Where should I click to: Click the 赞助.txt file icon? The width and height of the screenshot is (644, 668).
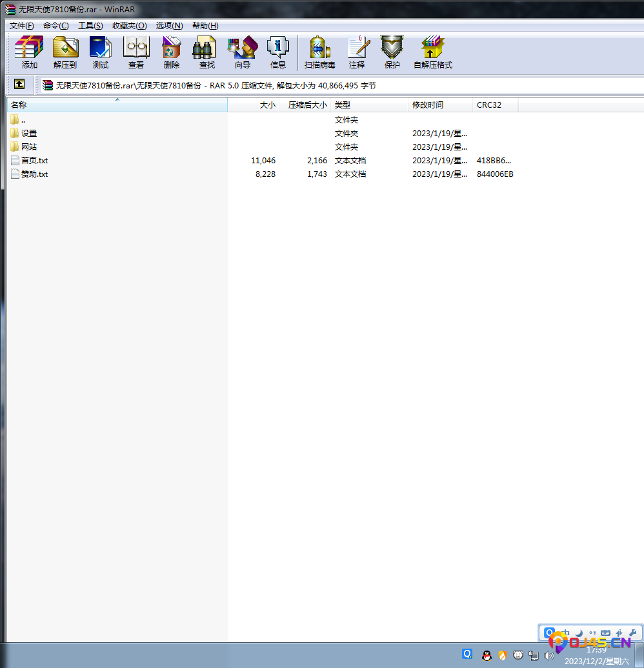[15, 174]
